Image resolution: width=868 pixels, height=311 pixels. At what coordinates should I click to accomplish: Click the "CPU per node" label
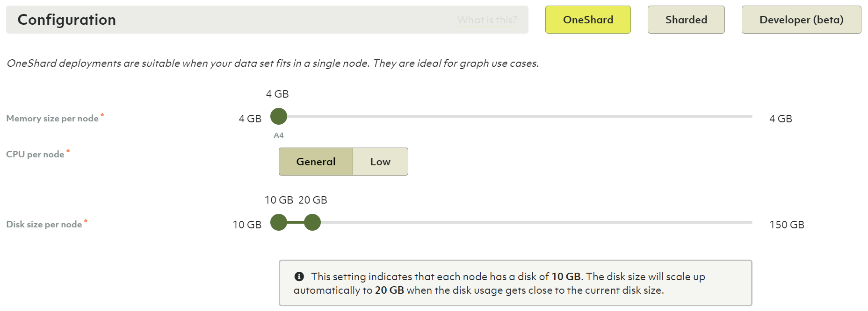click(x=35, y=155)
